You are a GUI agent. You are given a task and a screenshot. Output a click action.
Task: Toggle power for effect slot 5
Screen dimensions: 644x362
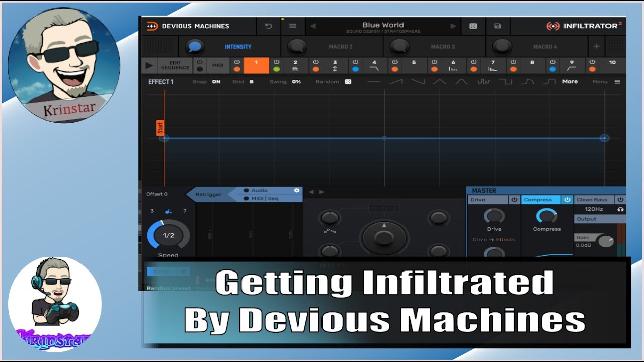395,62
